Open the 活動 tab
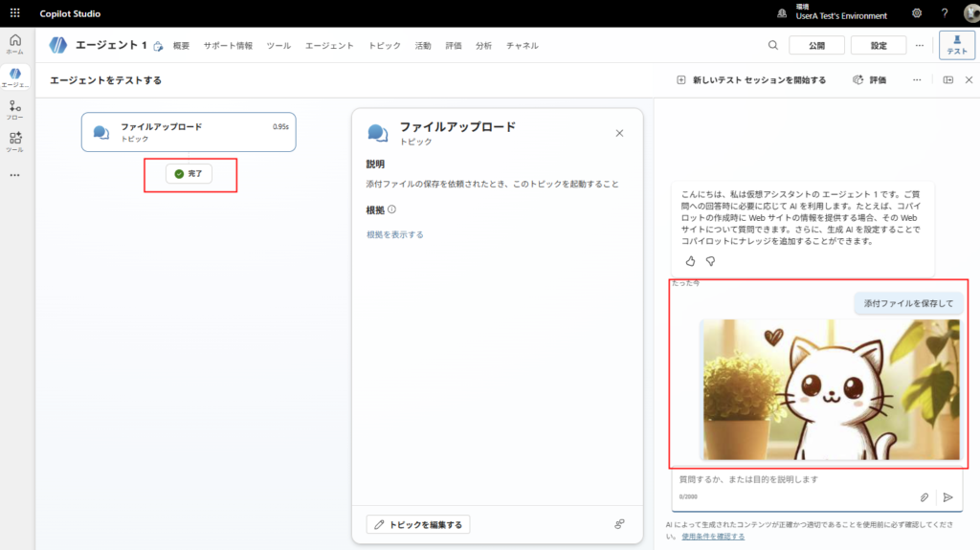 pyautogui.click(x=423, y=46)
